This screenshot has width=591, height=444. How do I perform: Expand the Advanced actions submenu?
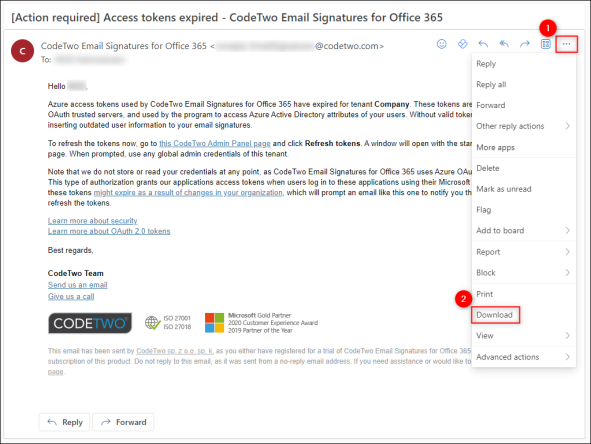click(523, 357)
